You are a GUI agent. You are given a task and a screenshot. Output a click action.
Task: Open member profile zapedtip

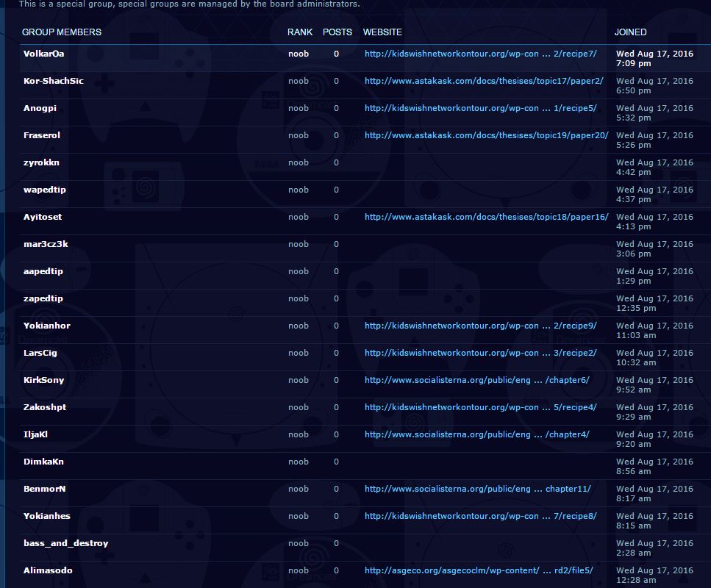(43, 298)
